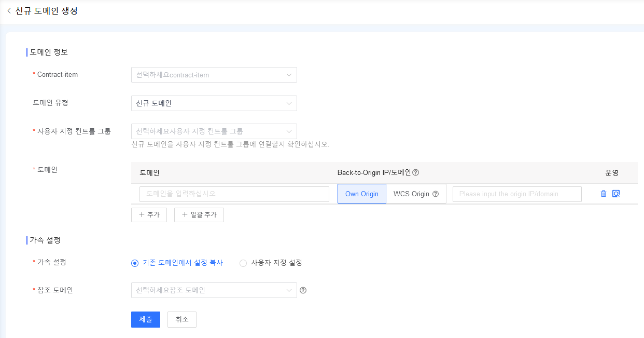Open the Contract-item dropdown

pyautogui.click(x=214, y=75)
